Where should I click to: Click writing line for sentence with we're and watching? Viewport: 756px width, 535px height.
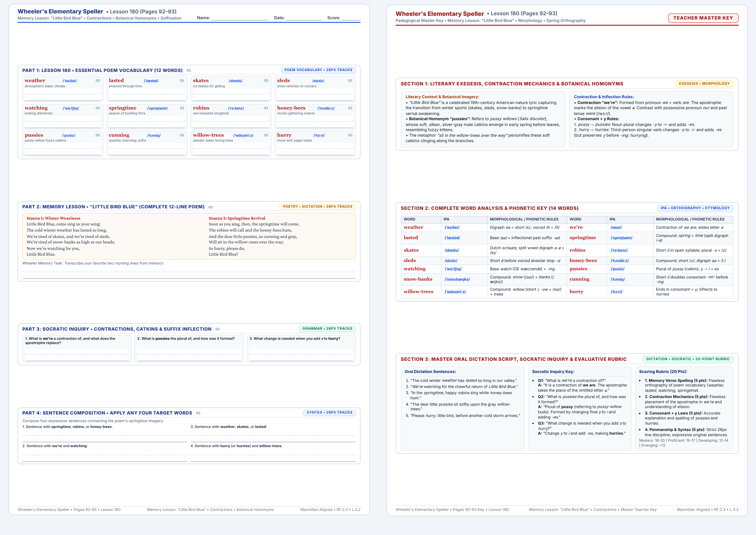click(105, 455)
